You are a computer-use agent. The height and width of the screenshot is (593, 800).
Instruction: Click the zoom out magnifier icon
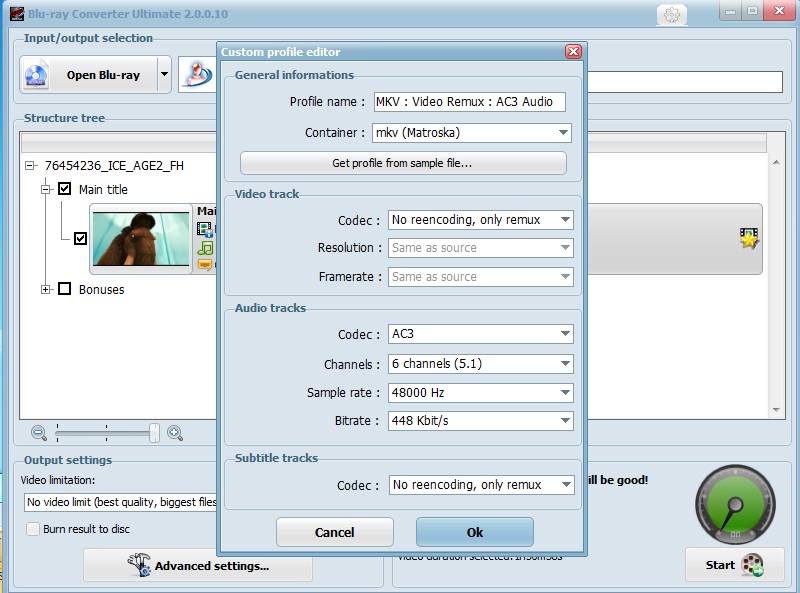(39, 433)
